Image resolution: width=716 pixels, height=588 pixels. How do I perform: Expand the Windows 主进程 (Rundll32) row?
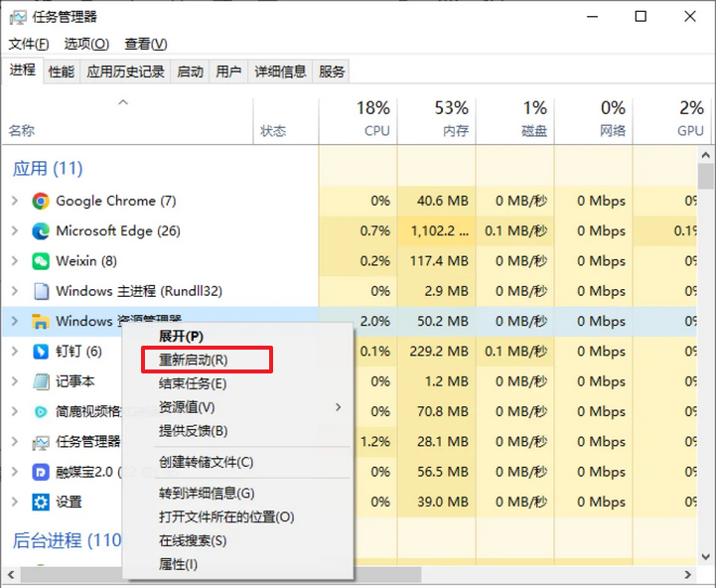pyautogui.click(x=15, y=291)
